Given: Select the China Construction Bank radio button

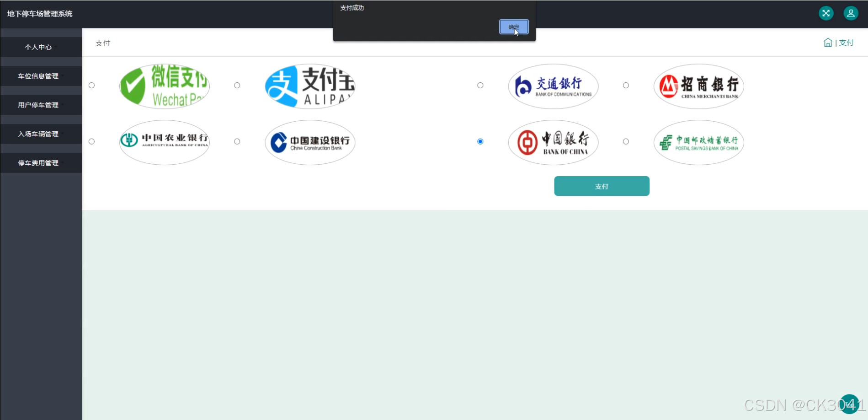Looking at the screenshot, I should pyautogui.click(x=237, y=141).
